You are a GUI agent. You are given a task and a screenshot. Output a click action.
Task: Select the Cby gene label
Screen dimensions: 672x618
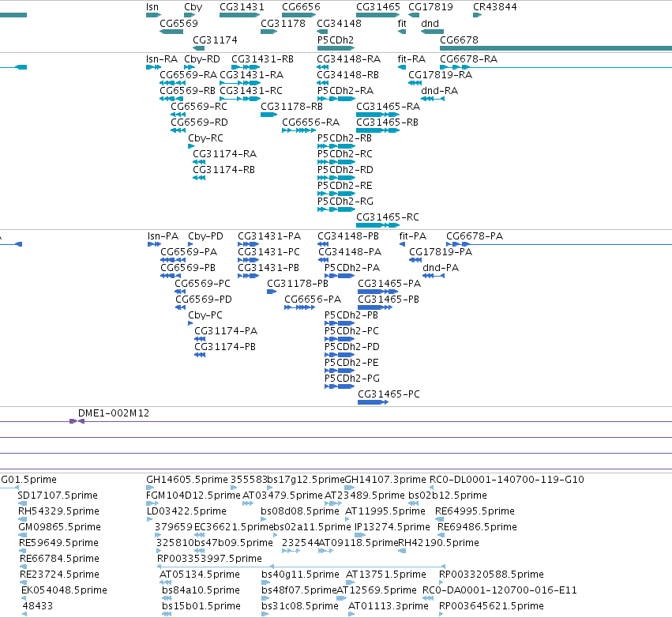193,7
